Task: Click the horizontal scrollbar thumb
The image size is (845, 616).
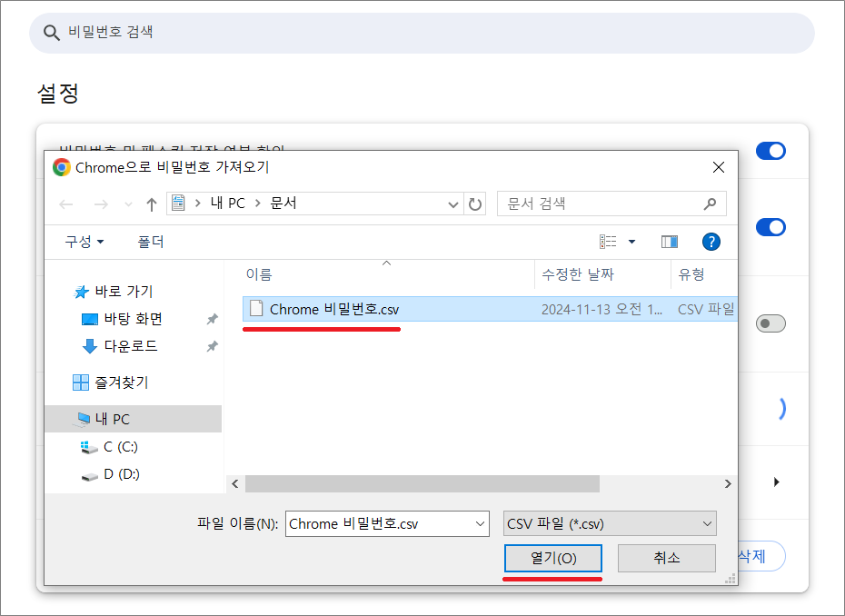Action: 422,484
